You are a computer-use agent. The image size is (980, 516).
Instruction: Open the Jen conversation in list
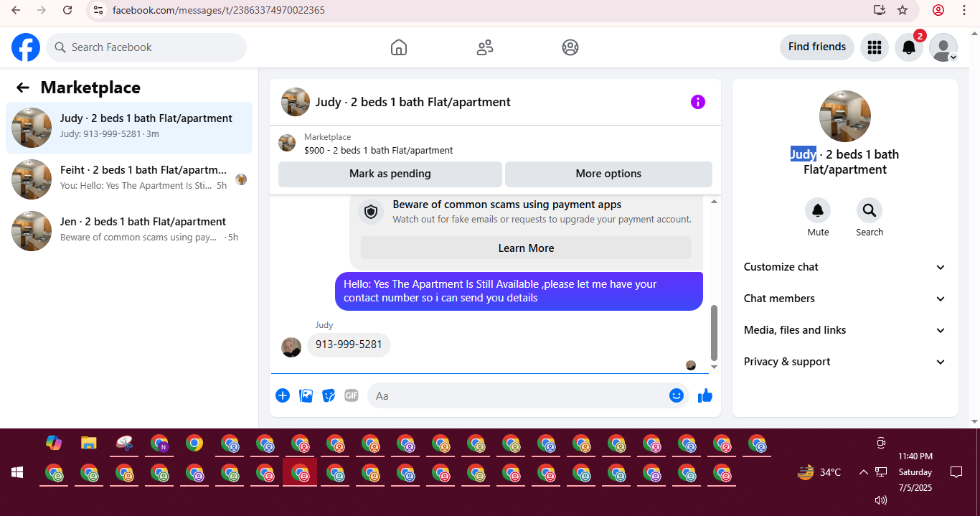coord(129,231)
